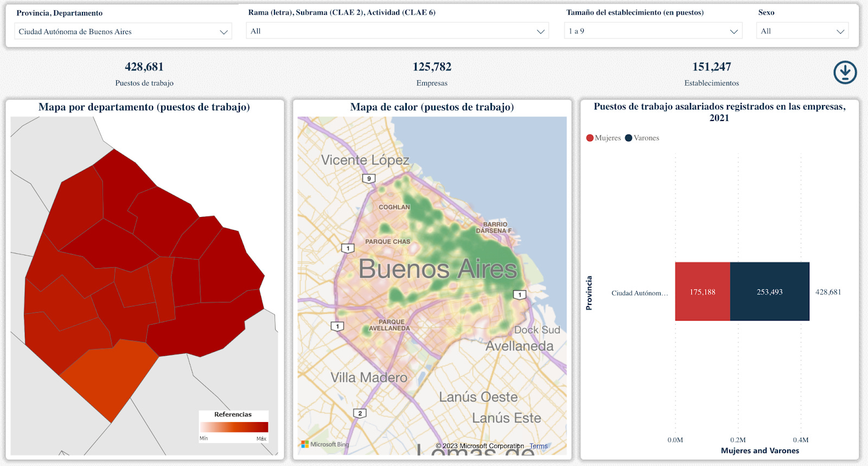Click the Microsoft Bing logo
The height and width of the screenshot is (466, 868).
point(325,444)
